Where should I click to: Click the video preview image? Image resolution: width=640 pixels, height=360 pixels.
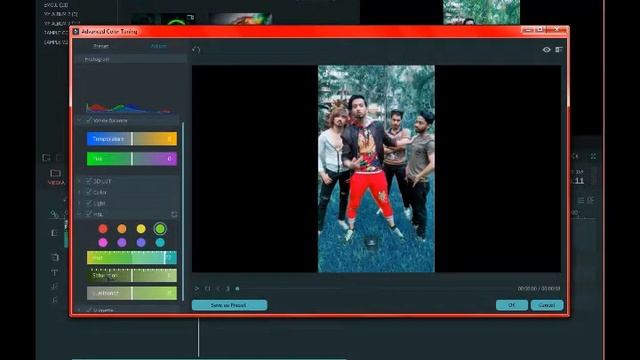click(x=376, y=169)
